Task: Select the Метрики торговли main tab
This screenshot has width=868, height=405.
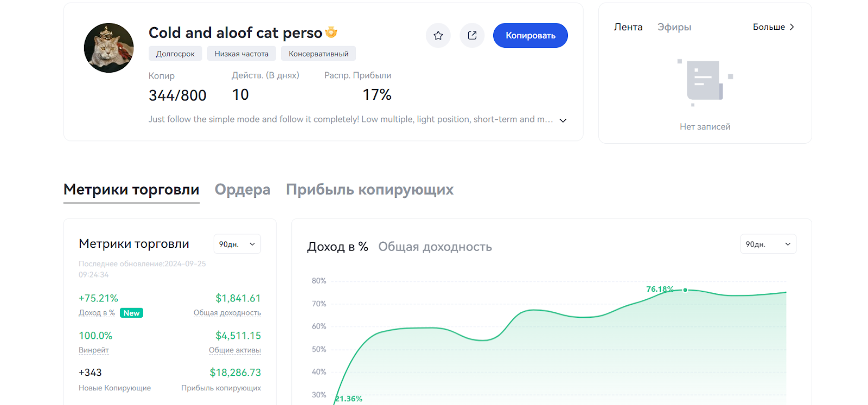Action: 131,190
